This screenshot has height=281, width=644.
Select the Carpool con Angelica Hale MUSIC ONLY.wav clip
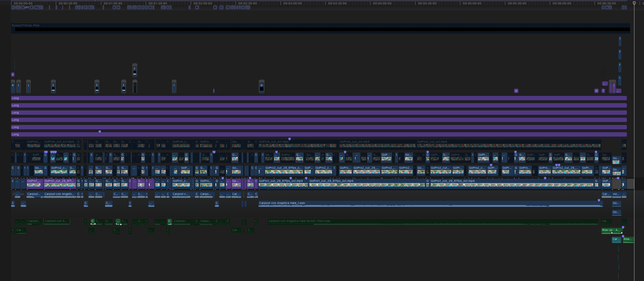[x=433, y=222]
